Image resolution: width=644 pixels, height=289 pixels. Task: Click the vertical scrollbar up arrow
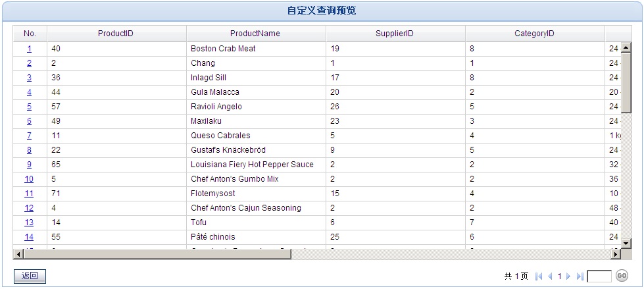coord(626,48)
